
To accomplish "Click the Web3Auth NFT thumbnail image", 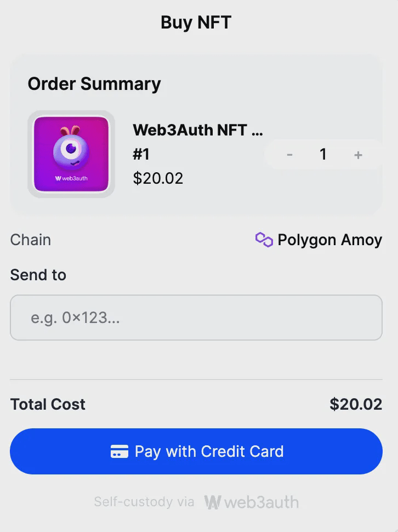I will tap(71, 154).
